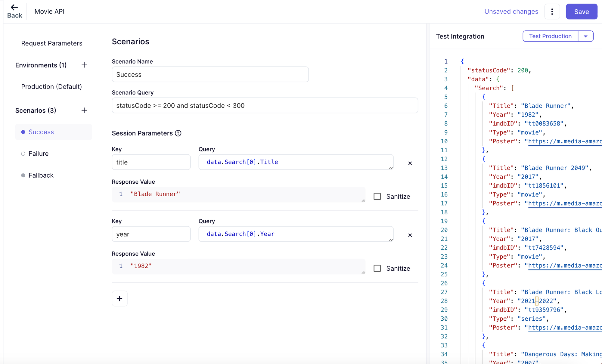Click into the Scenario Query field
The height and width of the screenshot is (364, 602).
point(265,106)
